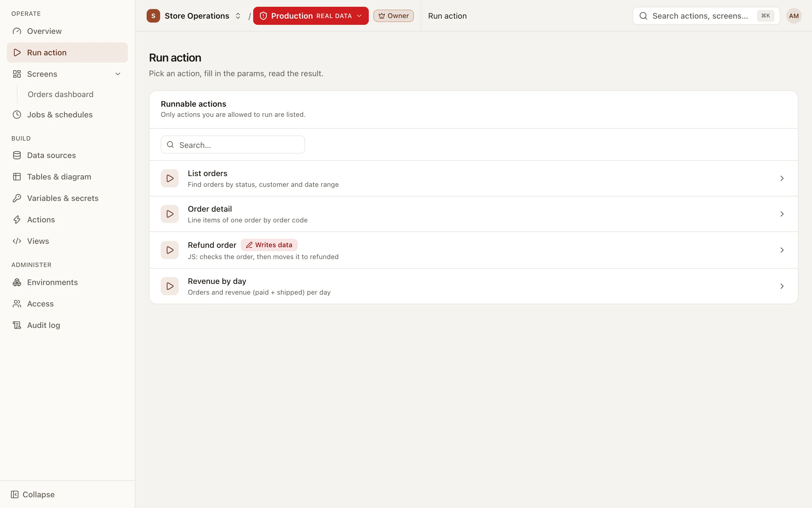Open Variables & secrets

(67, 198)
